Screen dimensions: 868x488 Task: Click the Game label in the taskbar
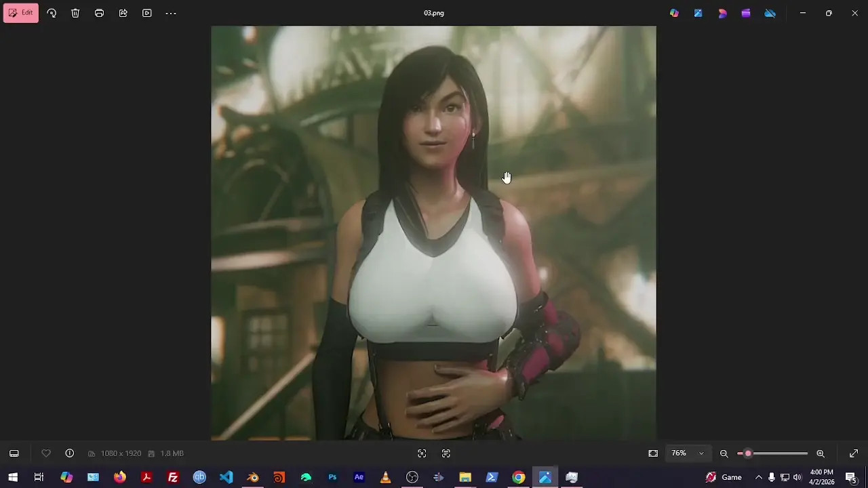pyautogui.click(x=732, y=477)
